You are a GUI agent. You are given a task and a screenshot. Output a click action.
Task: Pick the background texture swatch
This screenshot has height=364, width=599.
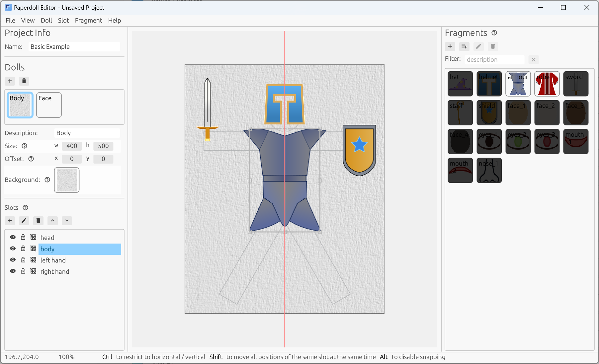[67, 180]
